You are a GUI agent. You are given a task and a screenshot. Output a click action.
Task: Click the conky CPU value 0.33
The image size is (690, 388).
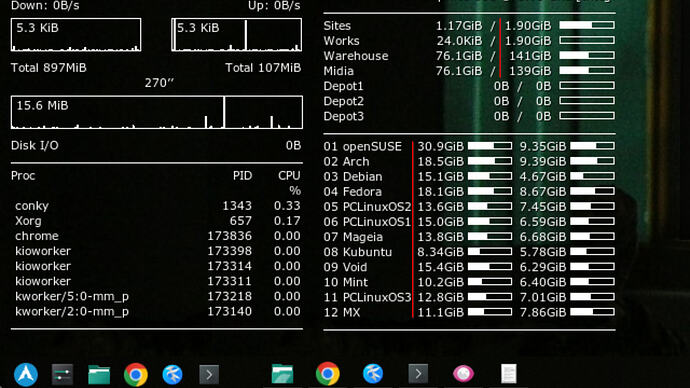tap(287, 206)
